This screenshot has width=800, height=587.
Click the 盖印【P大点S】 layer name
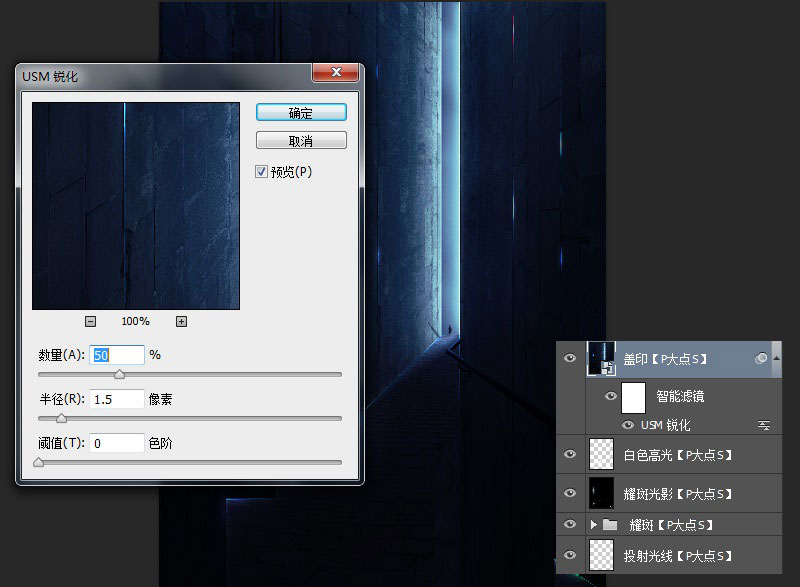pyautogui.click(x=665, y=359)
